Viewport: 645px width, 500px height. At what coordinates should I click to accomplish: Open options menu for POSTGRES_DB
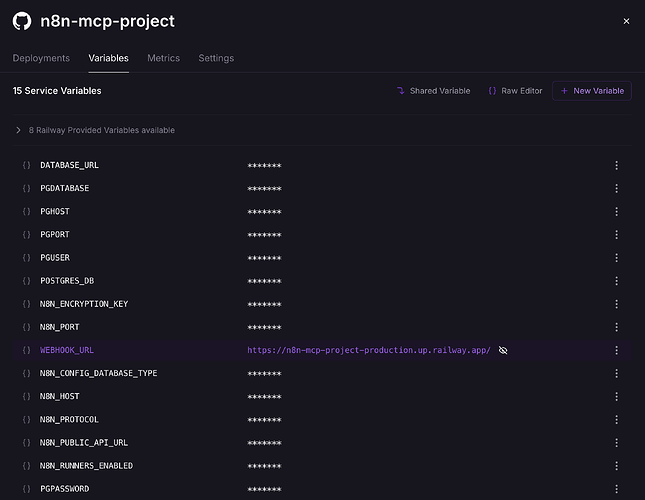click(616, 281)
